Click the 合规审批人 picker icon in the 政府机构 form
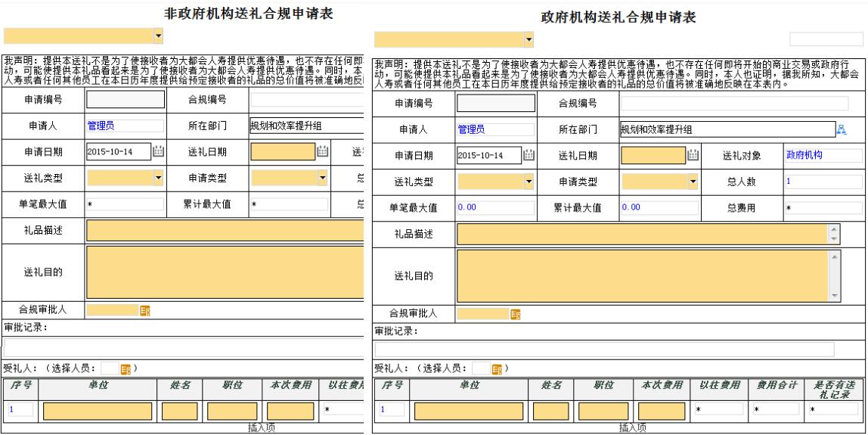Screen dimensions: 868x435 [x=516, y=314]
